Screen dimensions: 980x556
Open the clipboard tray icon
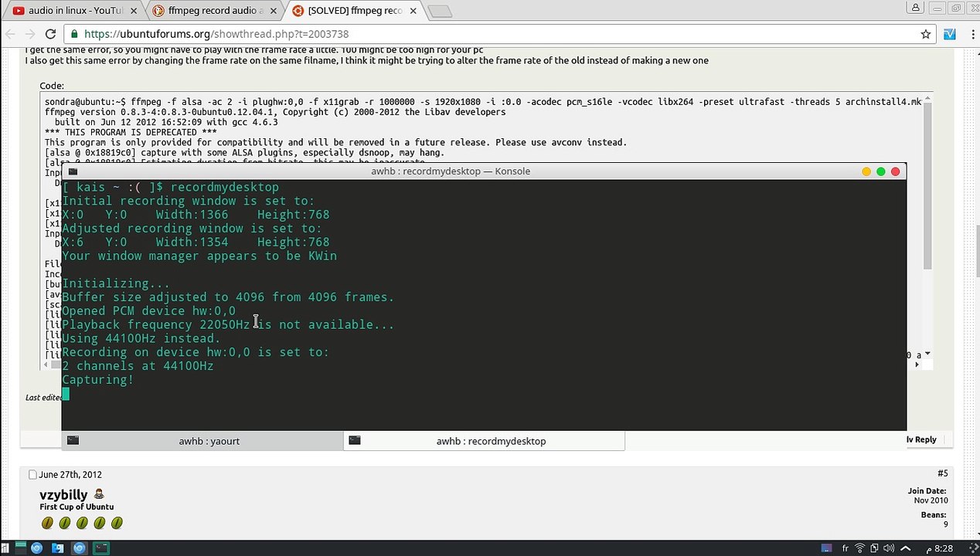[876, 548]
